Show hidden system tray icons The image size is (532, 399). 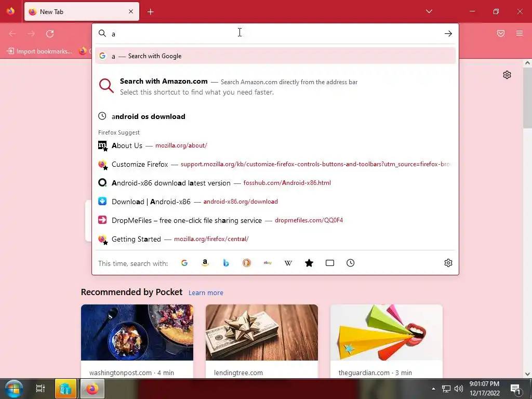[433, 389]
